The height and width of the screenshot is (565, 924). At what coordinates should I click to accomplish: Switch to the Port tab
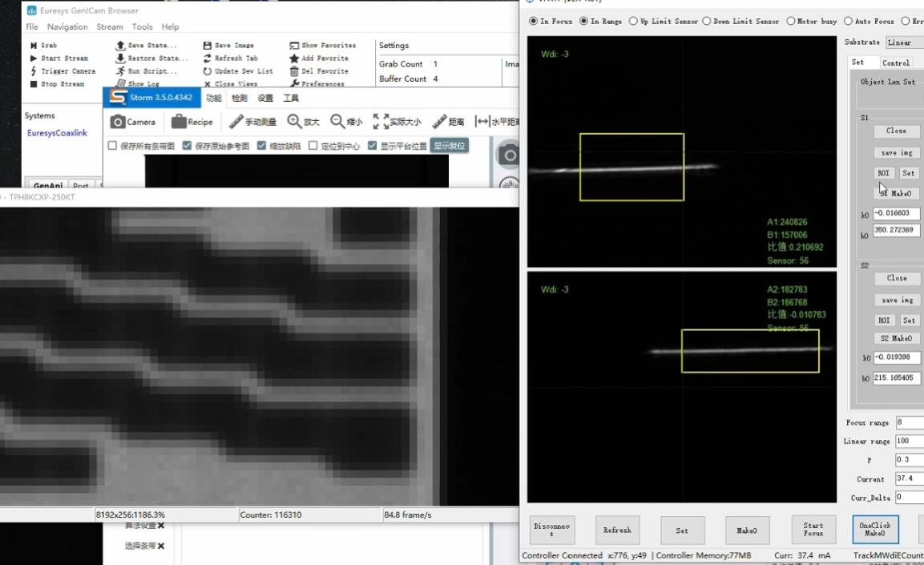tap(81, 185)
